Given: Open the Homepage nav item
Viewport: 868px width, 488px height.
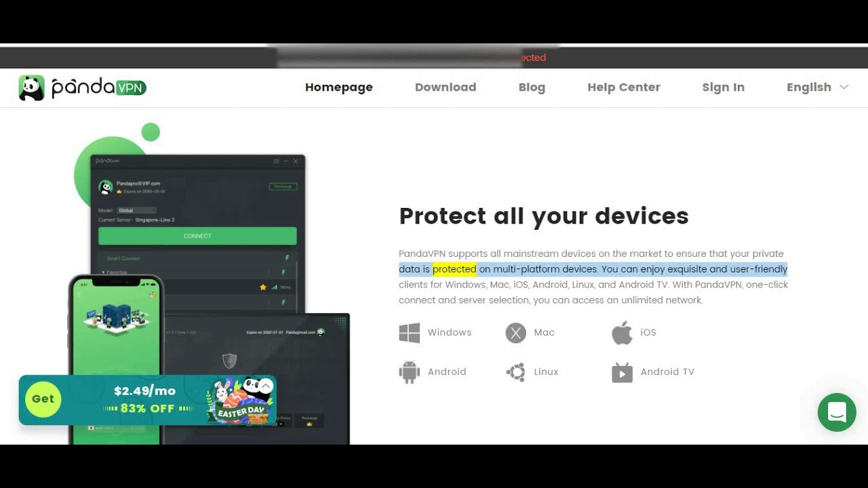Looking at the screenshot, I should [339, 87].
